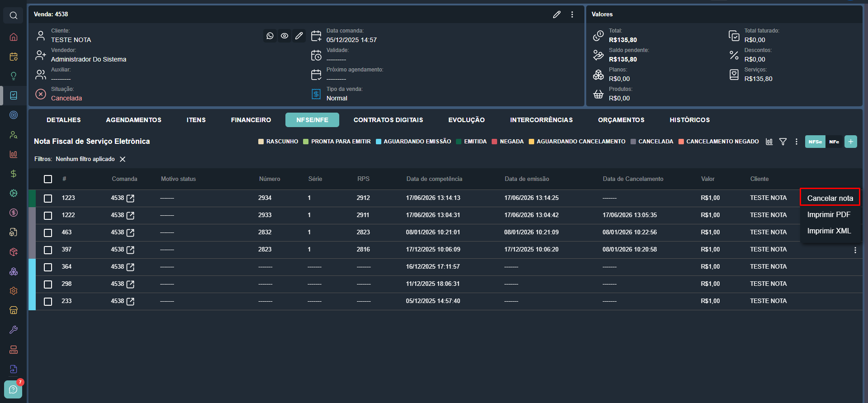
Task: Switch to the FINANCEIRO tab
Action: pos(251,120)
